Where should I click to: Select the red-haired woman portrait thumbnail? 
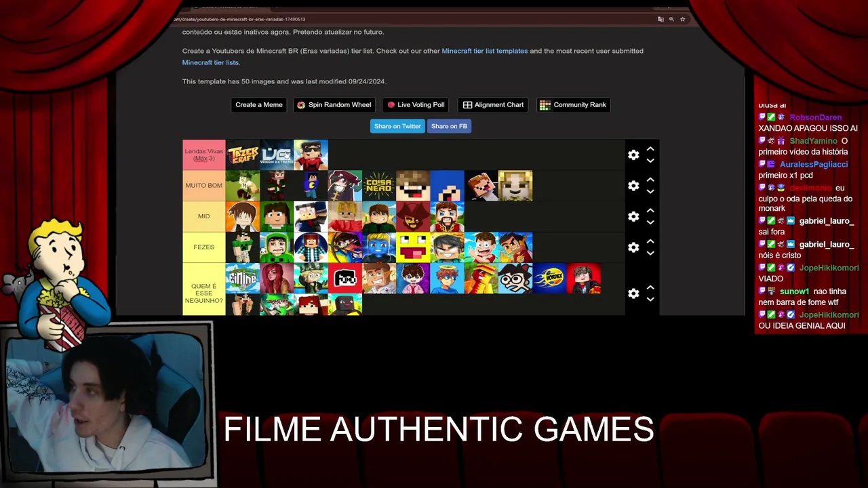tap(277, 279)
